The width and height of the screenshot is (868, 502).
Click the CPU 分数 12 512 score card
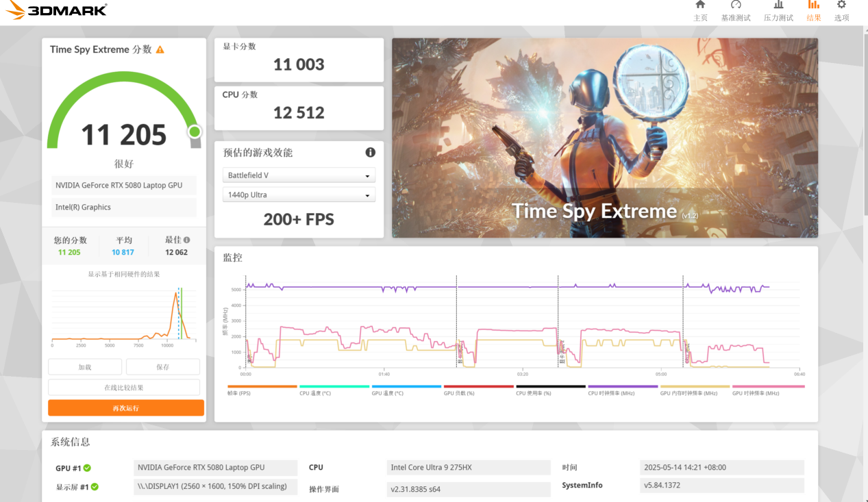tap(299, 108)
